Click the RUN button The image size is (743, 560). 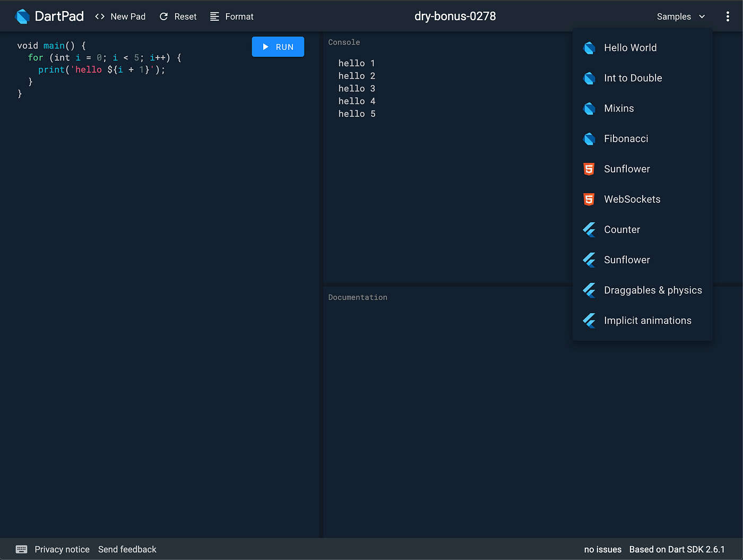pos(278,47)
